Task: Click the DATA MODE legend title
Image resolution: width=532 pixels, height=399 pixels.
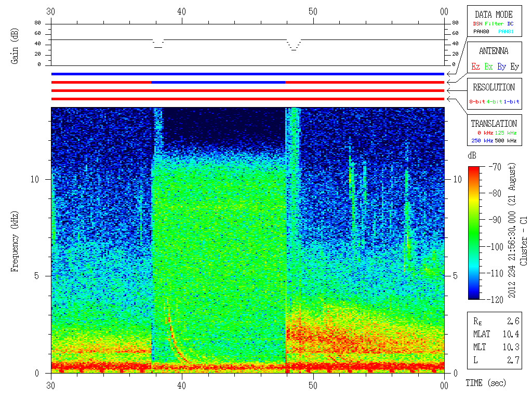Action: 494,15
